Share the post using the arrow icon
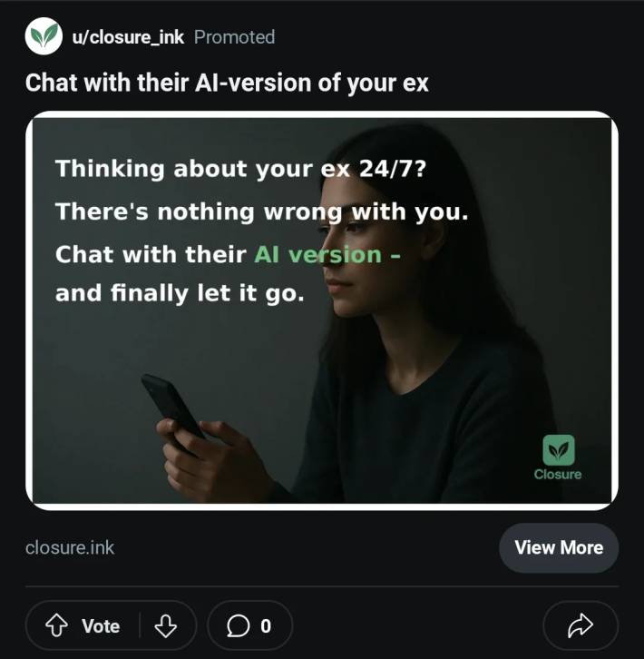The width and height of the screenshot is (644, 659). pyautogui.click(x=580, y=625)
